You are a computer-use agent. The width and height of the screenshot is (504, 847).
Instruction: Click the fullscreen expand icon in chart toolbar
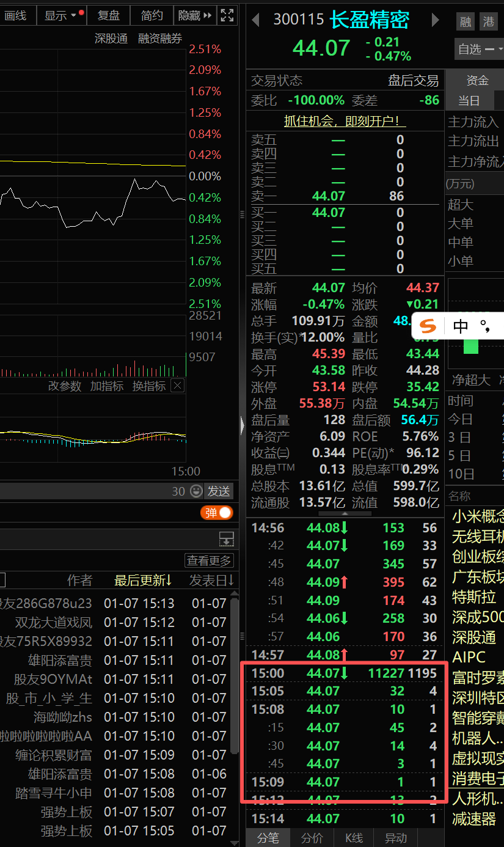click(227, 15)
